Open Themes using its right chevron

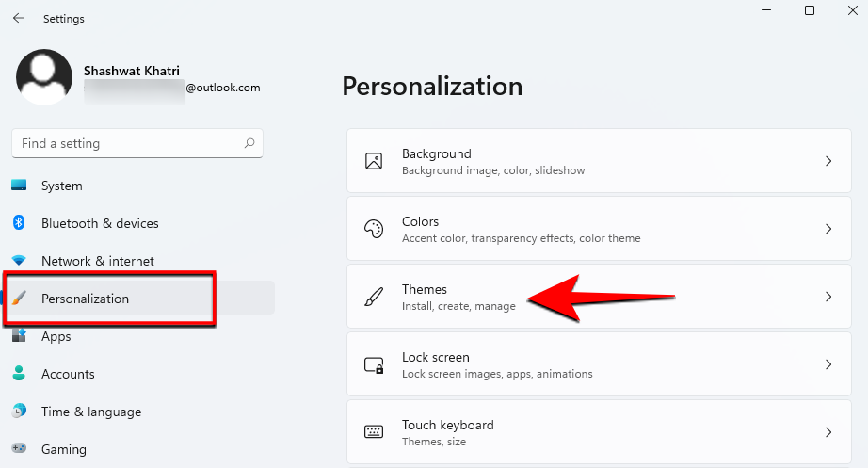pyautogui.click(x=828, y=297)
